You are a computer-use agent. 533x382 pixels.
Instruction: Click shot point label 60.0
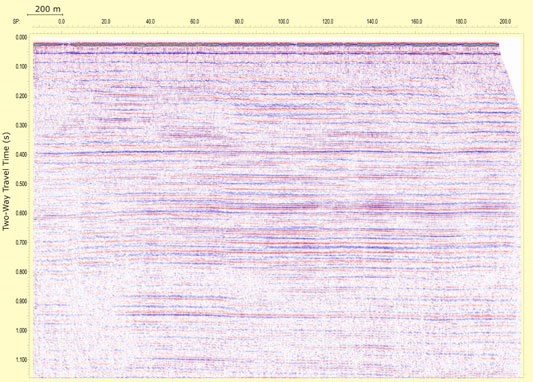(x=194, y=22)
